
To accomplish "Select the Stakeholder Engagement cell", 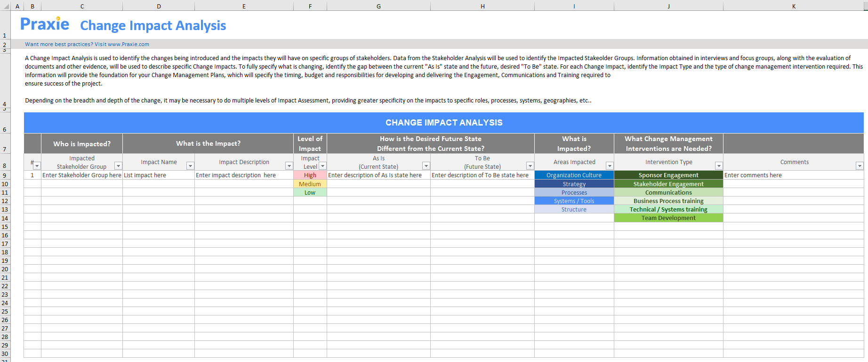I will pyautogui.click(x=668, y=184).
